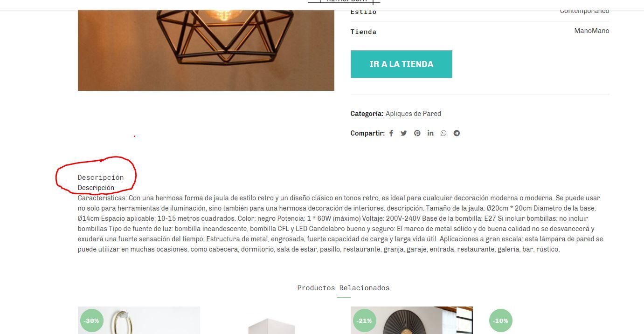This screenshot has height=334, width=644.
Task: Click the -10% discount badge product
Action: 548,320
